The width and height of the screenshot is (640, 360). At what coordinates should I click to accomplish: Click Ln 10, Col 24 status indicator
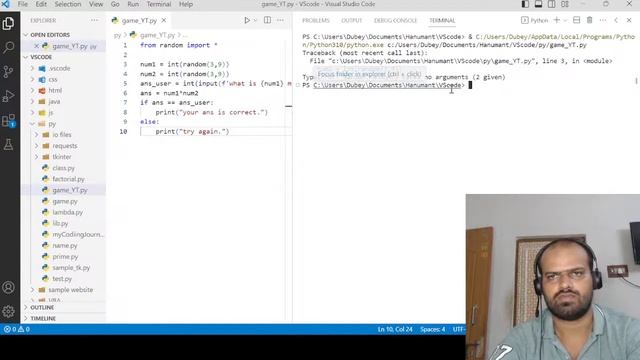(395, 329)
